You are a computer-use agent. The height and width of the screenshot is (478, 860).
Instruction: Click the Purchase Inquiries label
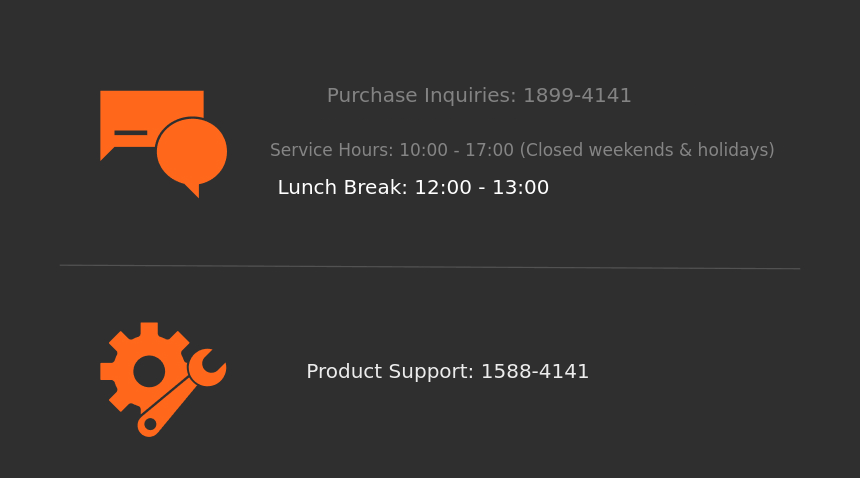[x=421, y=96]
